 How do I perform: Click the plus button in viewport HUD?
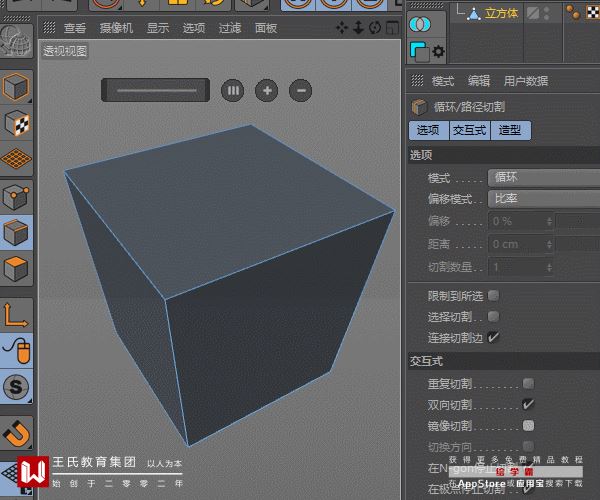[x=267, y=91]
